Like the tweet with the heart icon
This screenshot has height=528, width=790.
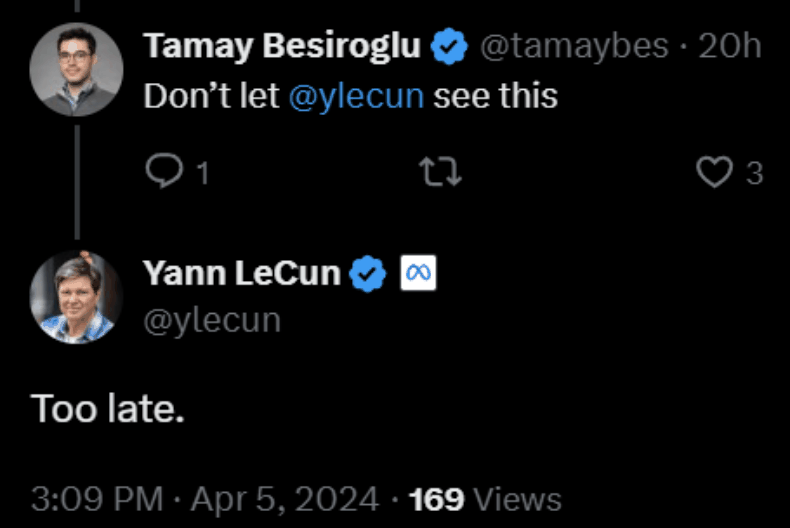tap(714, 173)
